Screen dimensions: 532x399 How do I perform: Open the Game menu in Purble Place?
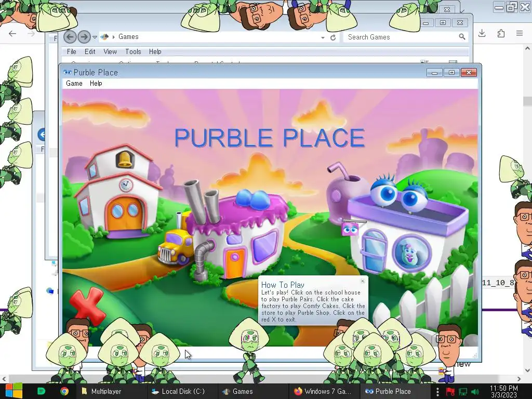pos(74,84)
